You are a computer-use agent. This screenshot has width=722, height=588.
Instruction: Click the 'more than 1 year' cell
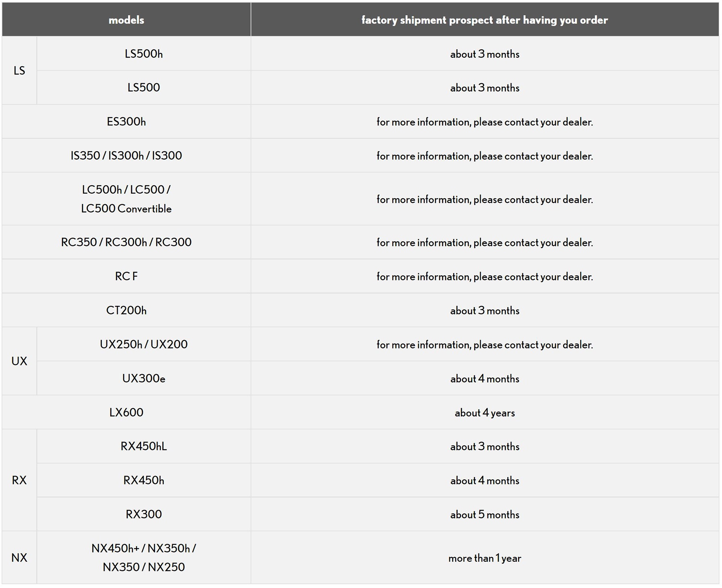[484, 558]
